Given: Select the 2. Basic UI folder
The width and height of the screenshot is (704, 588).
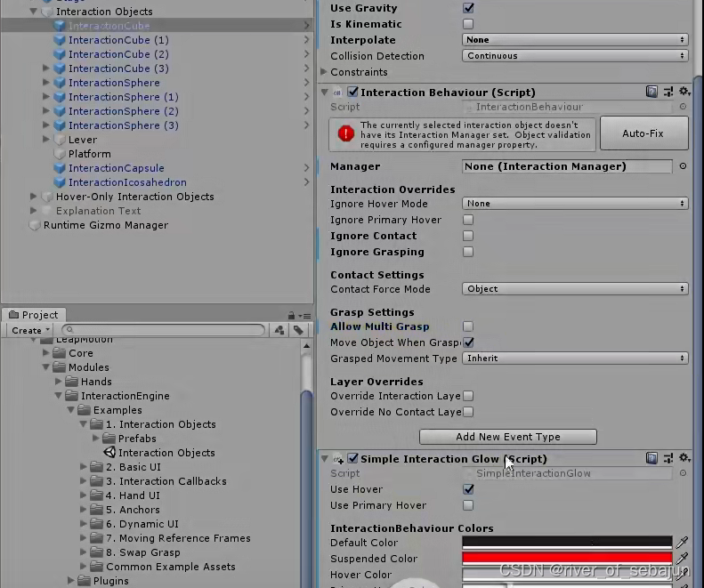Looking at the screenshot, I should click(x=133, y=467).
